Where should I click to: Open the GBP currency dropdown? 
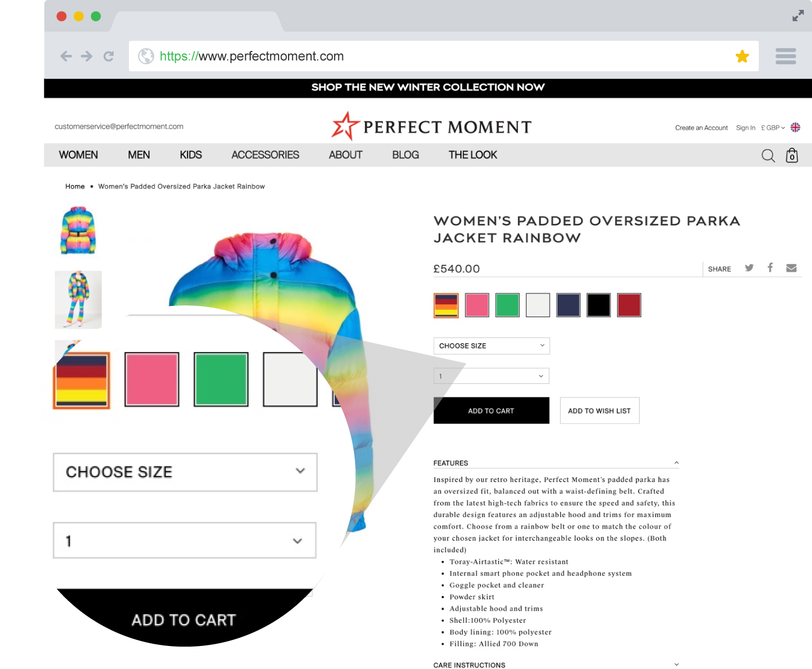point(772,128)
